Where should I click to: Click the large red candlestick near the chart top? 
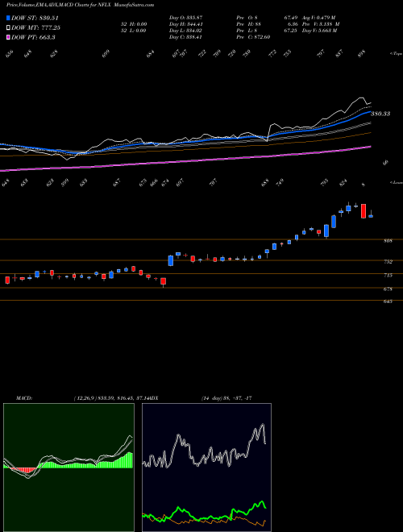coord(364,211)
